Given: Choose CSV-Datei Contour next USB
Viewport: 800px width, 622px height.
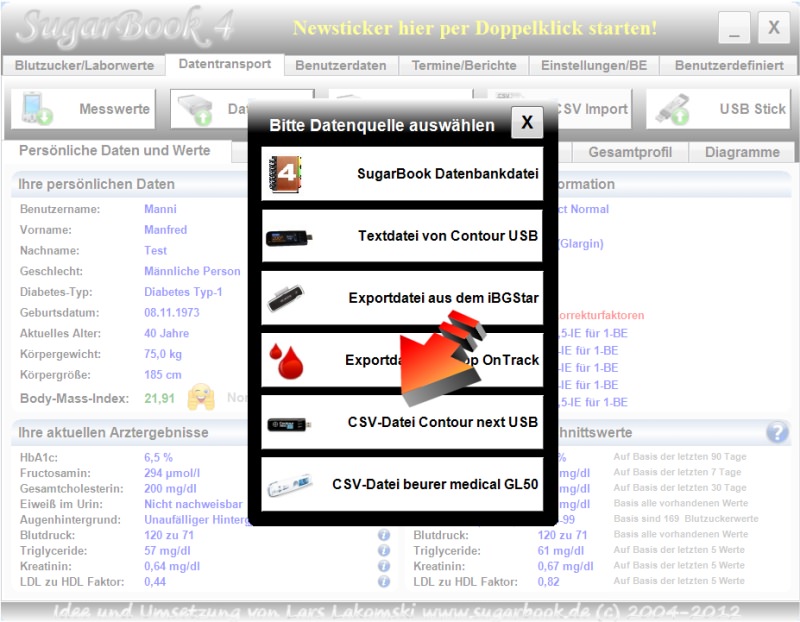Looking at the screenshot, I should coord(402,422).
